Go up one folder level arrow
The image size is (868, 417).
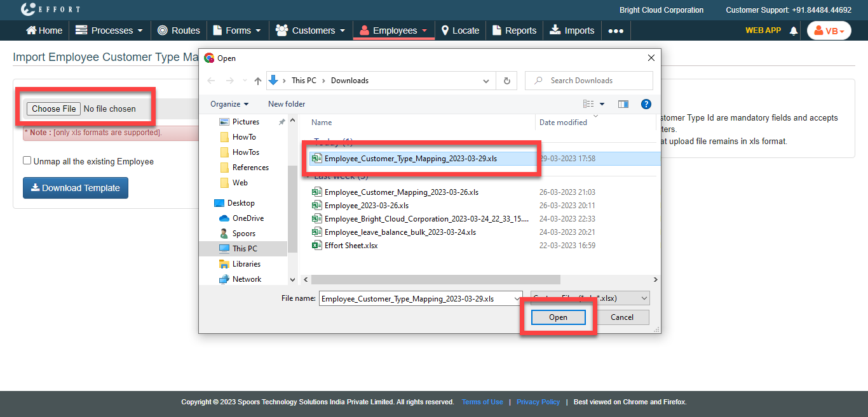(257, 81)
